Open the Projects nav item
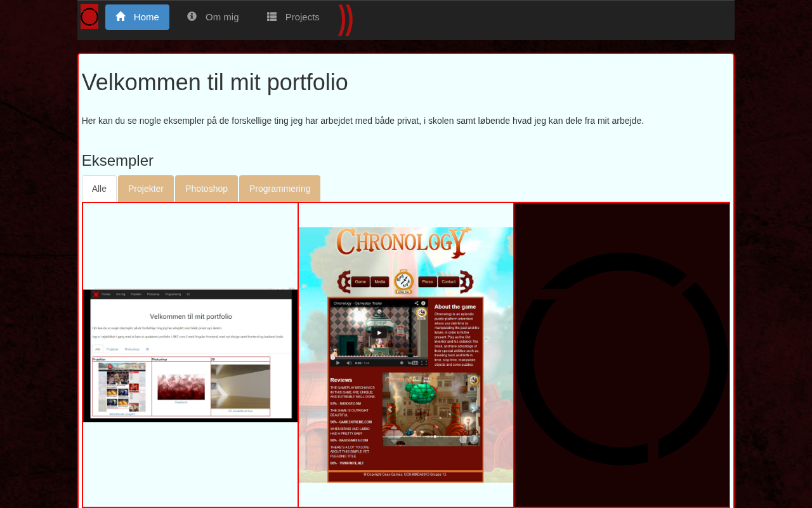 293,17
